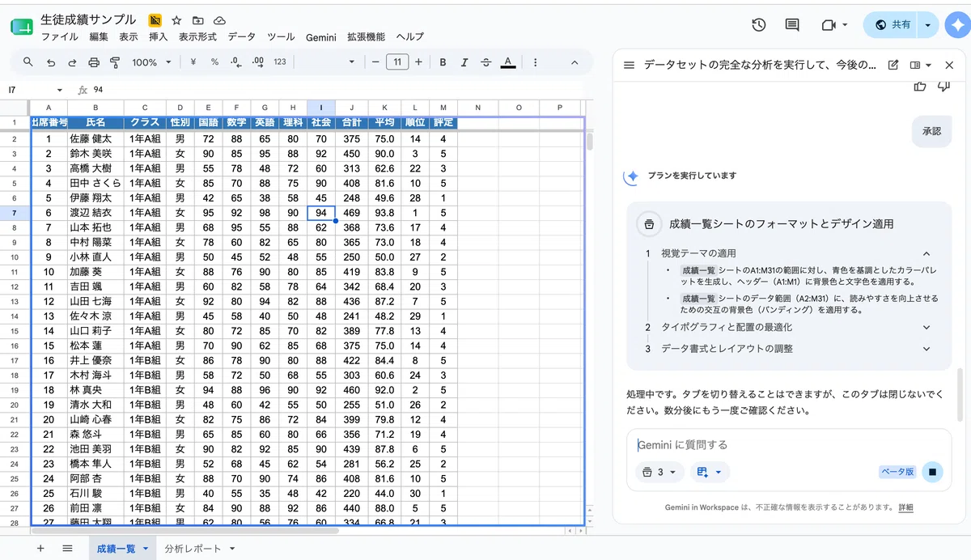Apply percent format
The width and height of the screenshot is (971, 560).
click(x=214, y=62)
